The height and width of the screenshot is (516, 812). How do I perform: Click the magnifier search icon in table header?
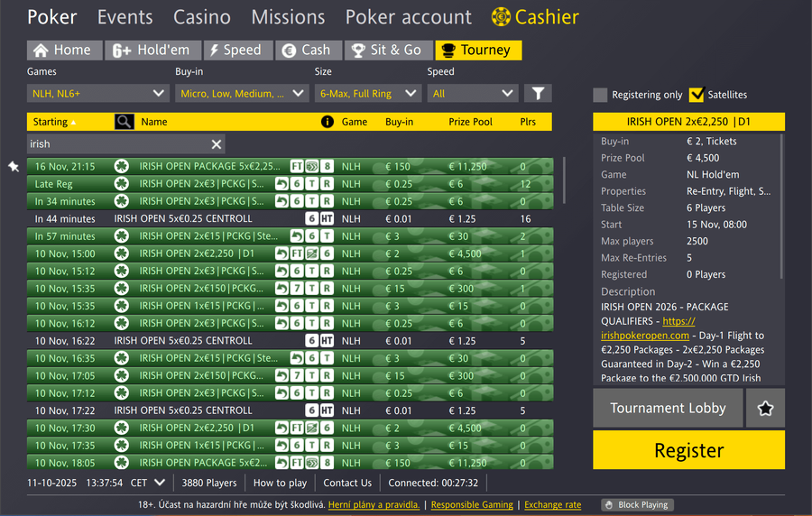(125, 122)
